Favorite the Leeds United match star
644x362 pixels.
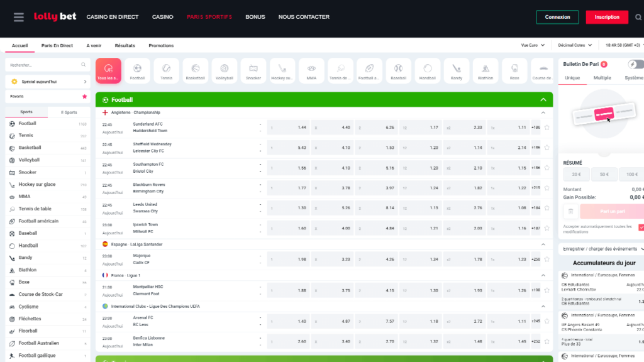pos(547,208)
